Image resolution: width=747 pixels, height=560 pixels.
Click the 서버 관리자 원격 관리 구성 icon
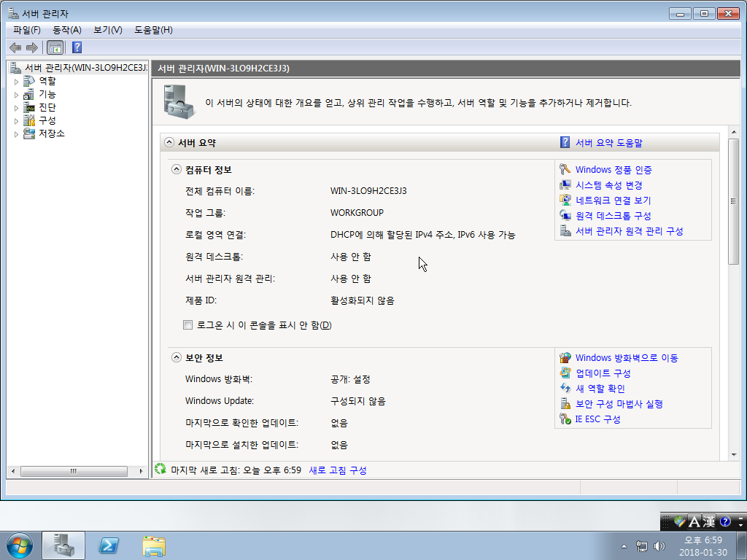tap(565, 231)
